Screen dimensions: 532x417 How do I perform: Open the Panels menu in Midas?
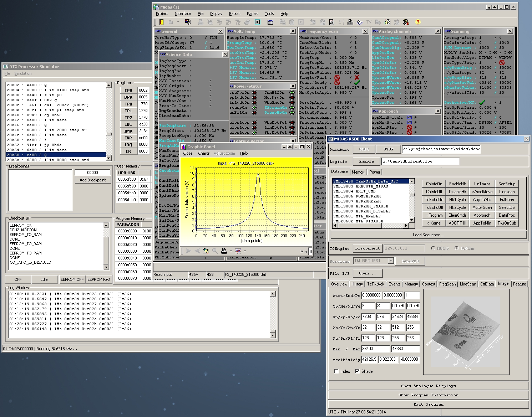click(252, 14)
